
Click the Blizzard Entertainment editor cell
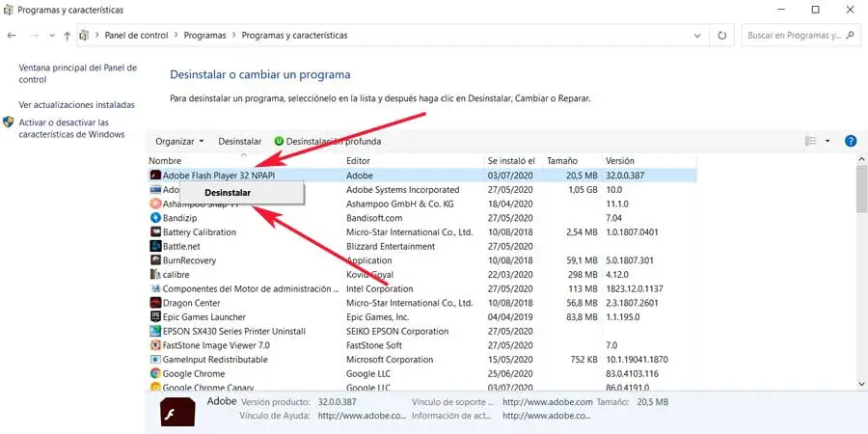tap(391, 246)
